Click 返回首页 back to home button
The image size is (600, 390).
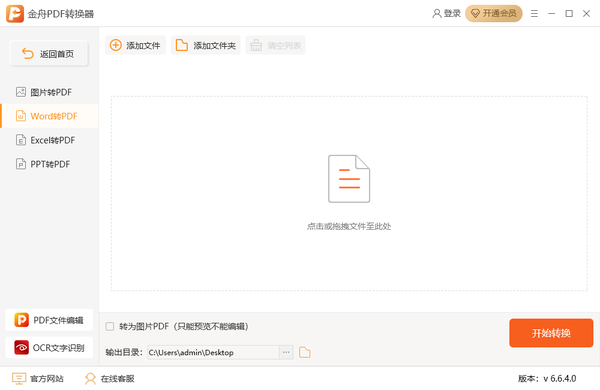pyautogui.click(x=49, y=54)
